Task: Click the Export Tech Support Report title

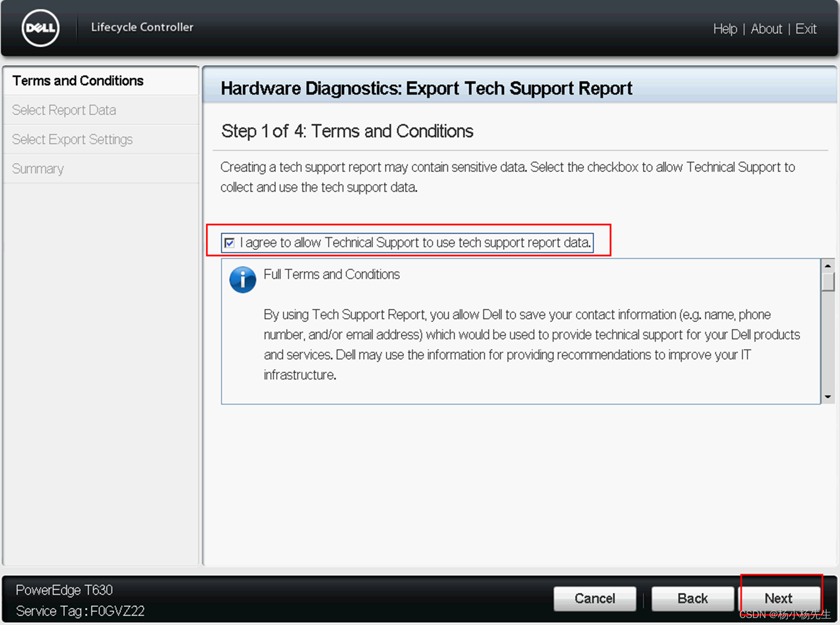Action: pyautogui.click(x=426, y=88)
